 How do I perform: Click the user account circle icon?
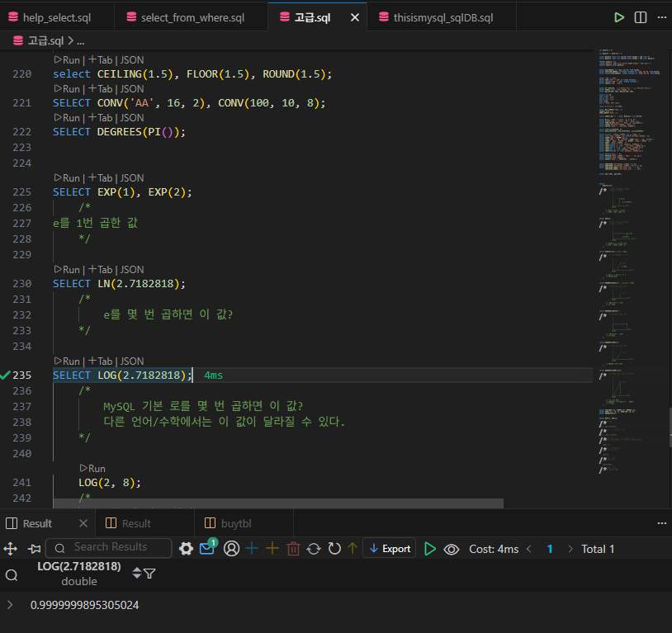point(231,549)
